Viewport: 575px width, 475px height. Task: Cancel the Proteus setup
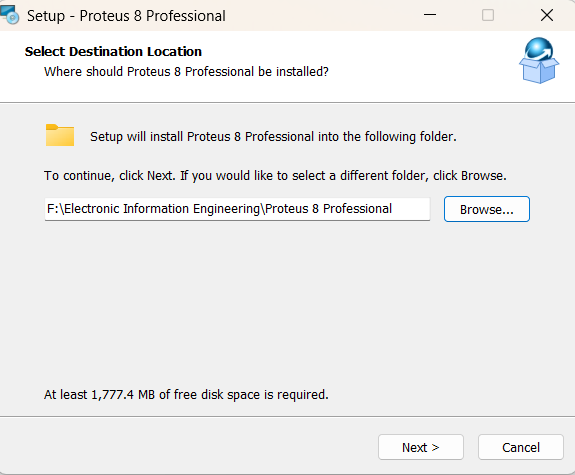pyautogui.click(x=520, y=447)
